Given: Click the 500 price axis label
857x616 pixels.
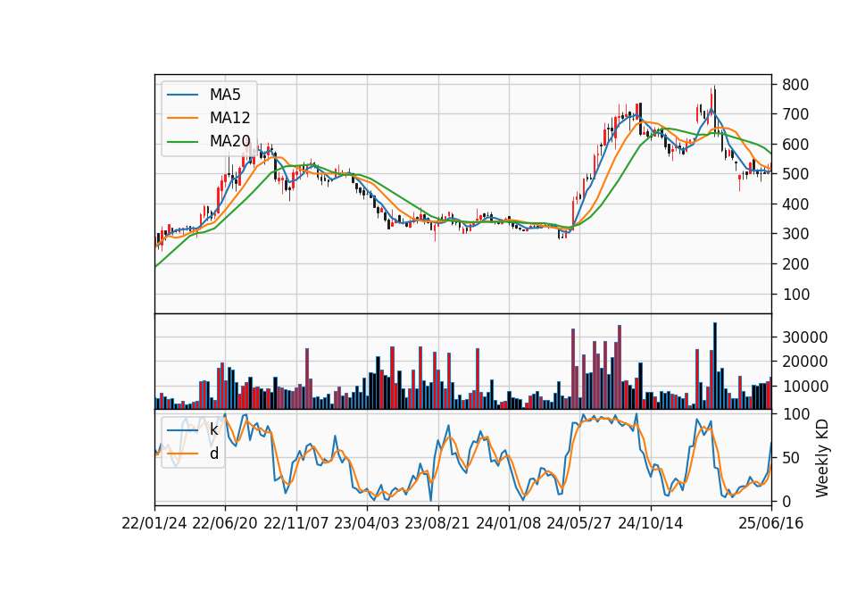Looking at the screenshot, I should 795,174.
